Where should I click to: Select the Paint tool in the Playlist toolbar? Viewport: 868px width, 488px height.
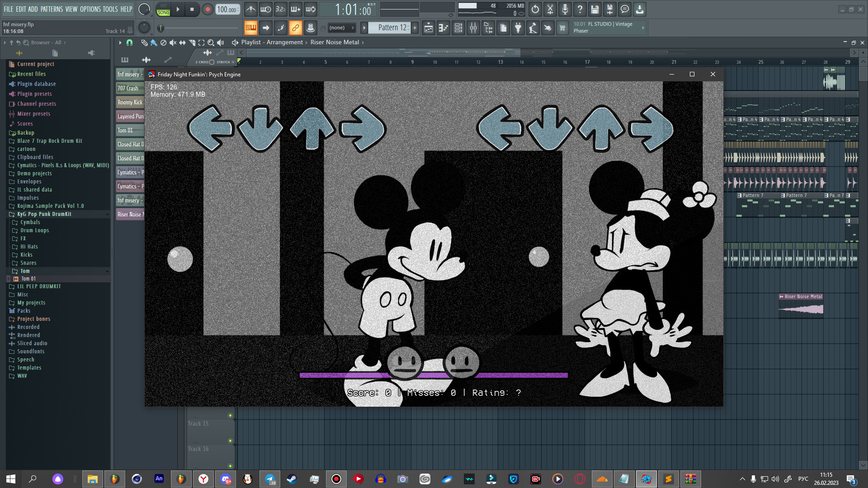(x=154, y=42)
